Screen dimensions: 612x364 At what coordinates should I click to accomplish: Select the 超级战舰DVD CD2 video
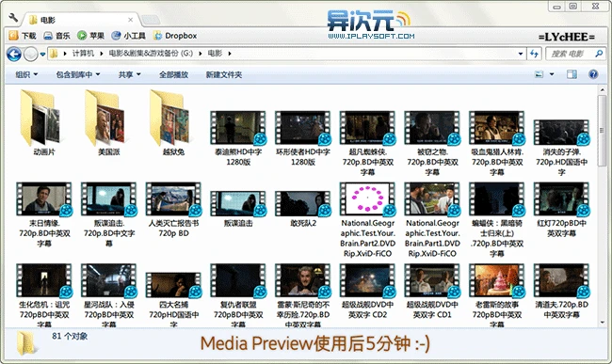click(367, 292)
